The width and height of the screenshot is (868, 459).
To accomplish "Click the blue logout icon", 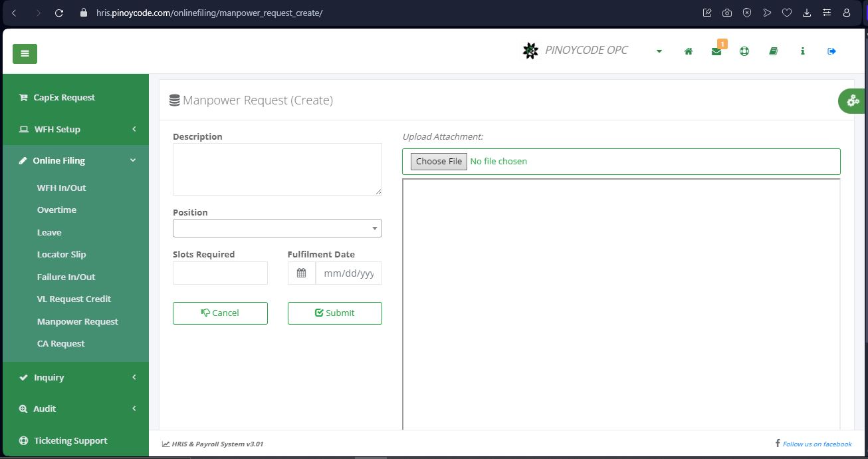I will (x=831, y=51).
